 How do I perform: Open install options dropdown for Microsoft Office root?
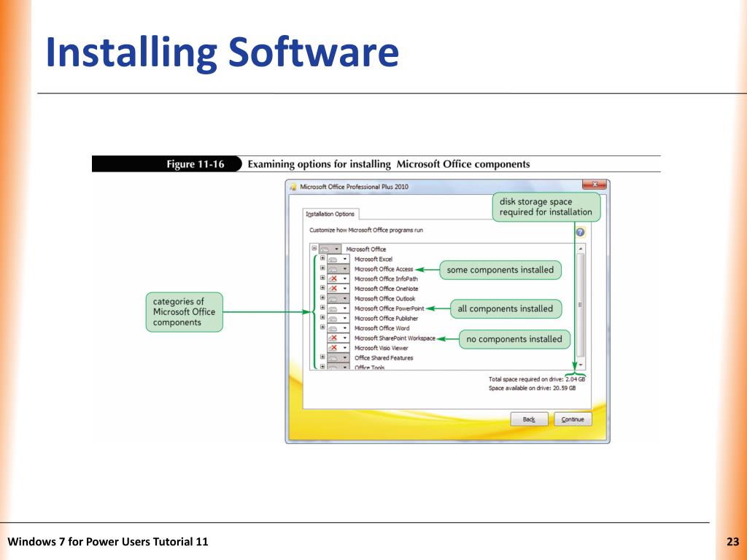pos(330,249)
